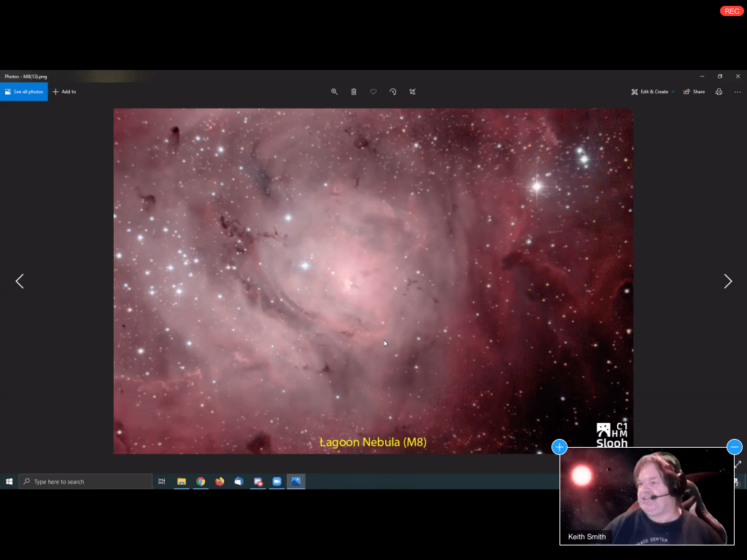Open the crop tool
The image size is (747, 560).
point(412,92)
